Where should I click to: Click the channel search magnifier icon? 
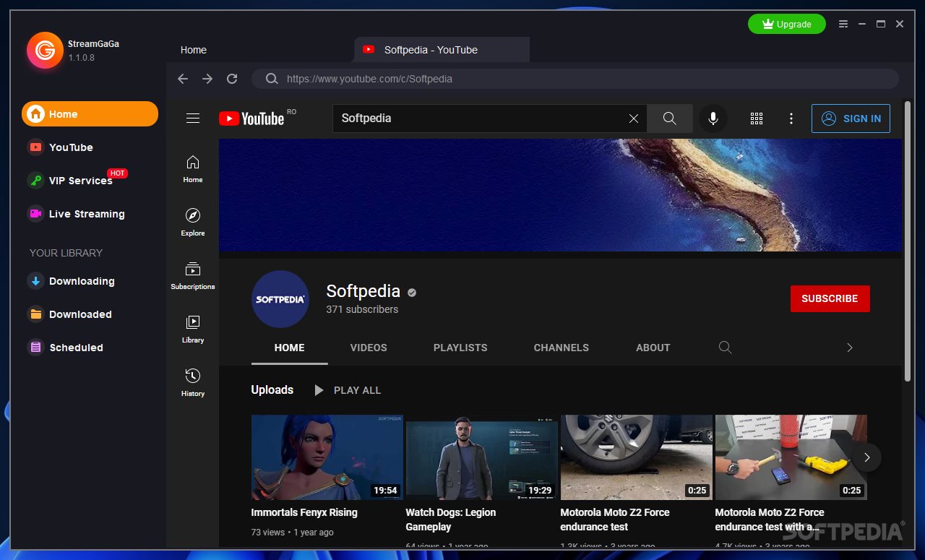tap(725, 348)
